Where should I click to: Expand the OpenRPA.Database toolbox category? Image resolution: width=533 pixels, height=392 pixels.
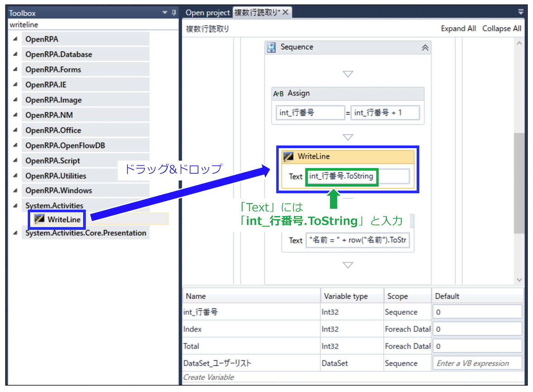click(x=15, y=54)
